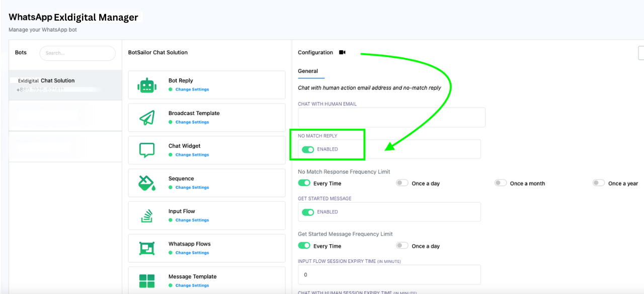Enable No Match frequency Once a day
644x294 pixels.
point(402,183)
